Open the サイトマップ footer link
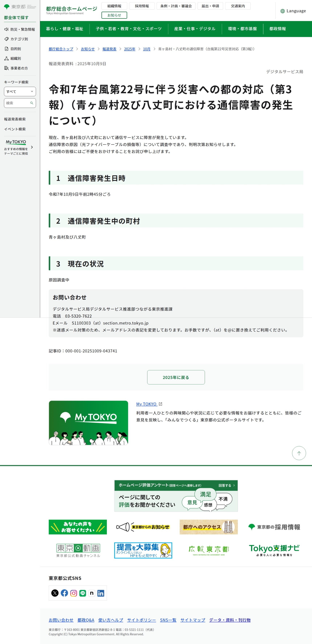The image size is (312, 644). 193,620
